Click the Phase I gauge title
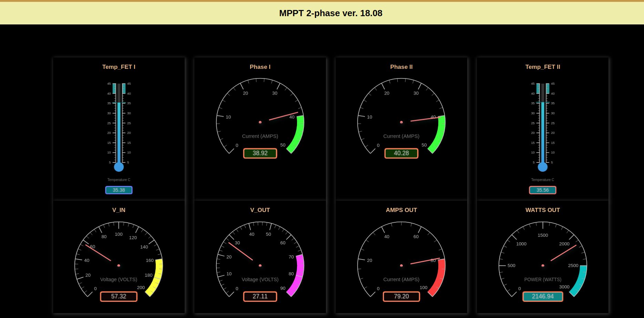The height and width of the screenshot is (318, 644). (260, 67)
